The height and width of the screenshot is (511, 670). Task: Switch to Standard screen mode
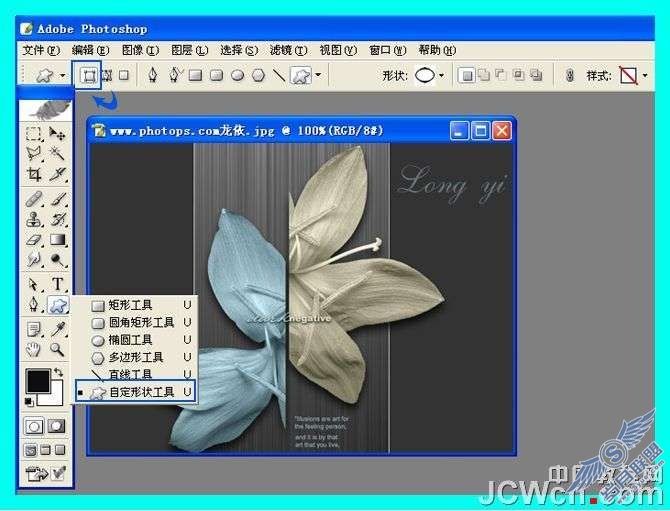tap(30, 450)
